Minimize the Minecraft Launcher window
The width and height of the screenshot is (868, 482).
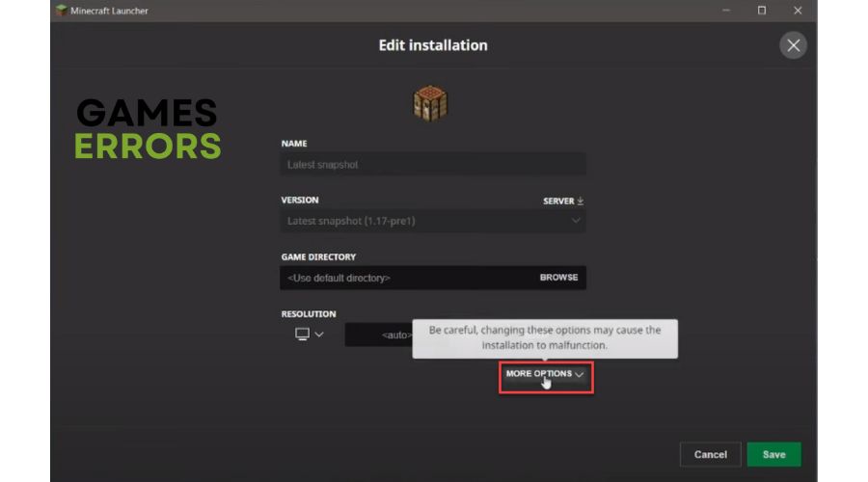pos(725,11)
